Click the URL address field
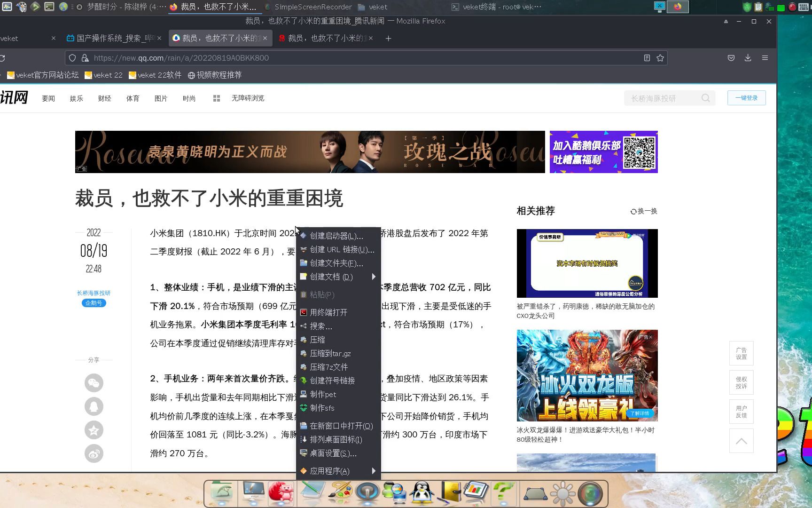812x508 pixels. coord(367,58)
